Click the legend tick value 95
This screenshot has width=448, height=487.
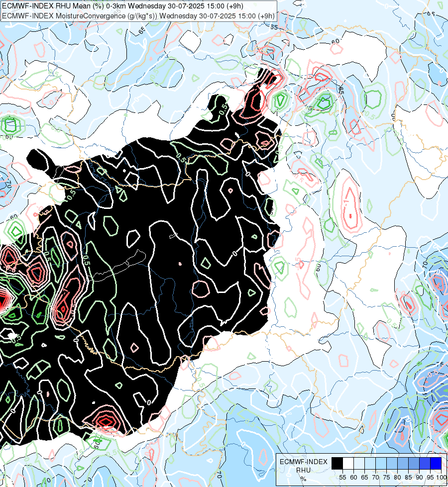430,478
